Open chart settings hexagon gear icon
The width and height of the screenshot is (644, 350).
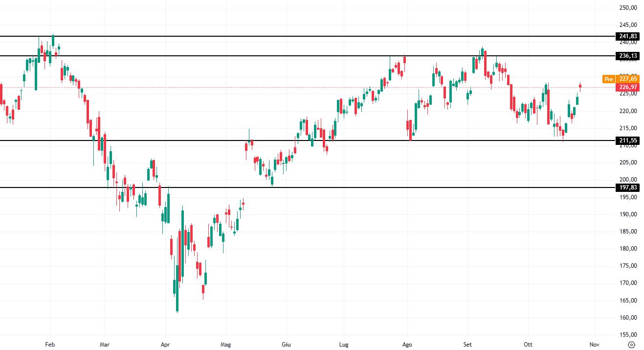click(x=631, y=345)
